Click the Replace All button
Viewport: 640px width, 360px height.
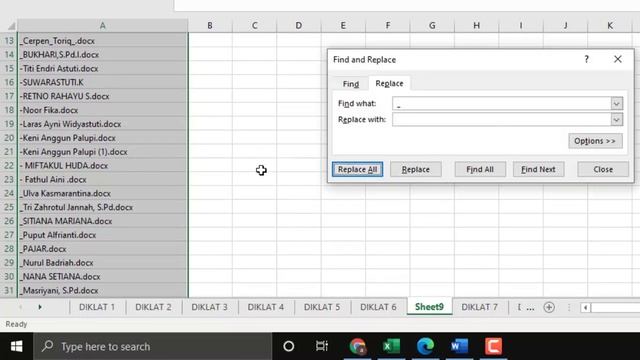click(x=357, y=169)
